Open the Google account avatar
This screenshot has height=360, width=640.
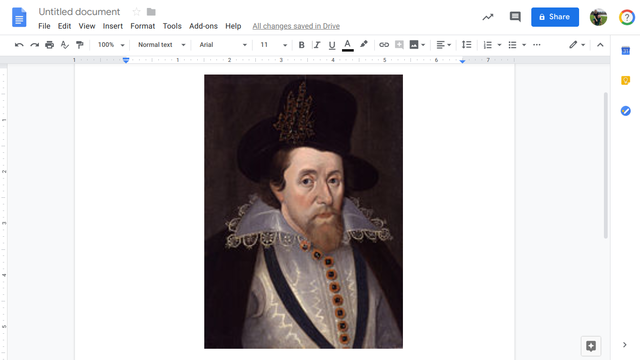point(598,17)
